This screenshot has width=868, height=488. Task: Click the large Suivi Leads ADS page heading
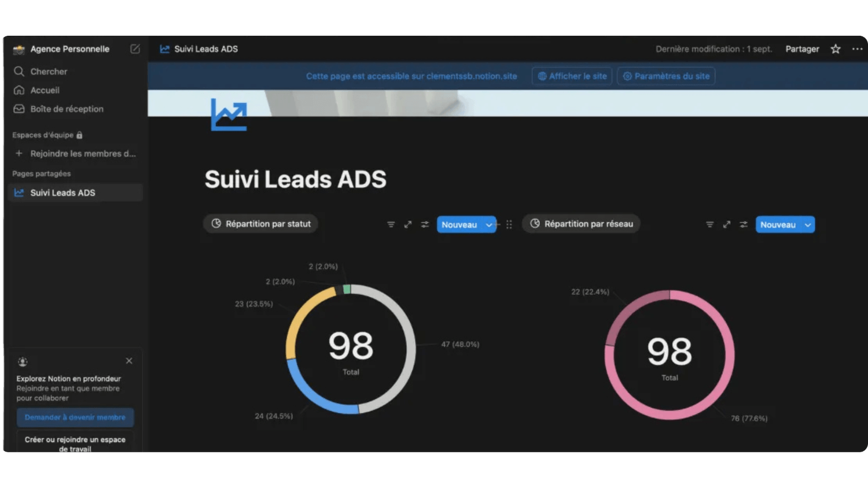(x=295, y=179)
